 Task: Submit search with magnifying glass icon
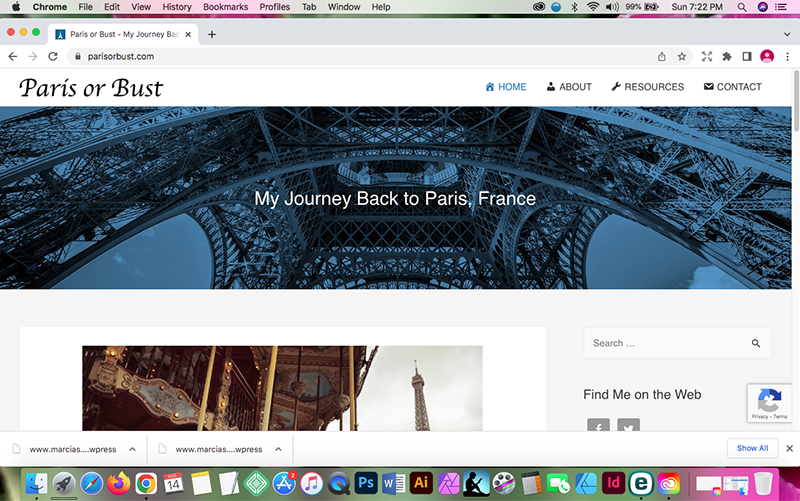coord(756,343)
